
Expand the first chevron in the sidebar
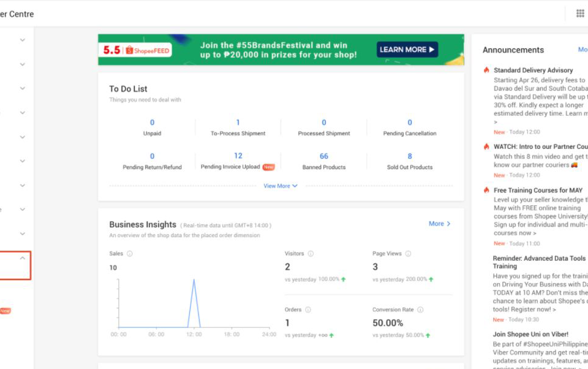[x=22, y=39]
